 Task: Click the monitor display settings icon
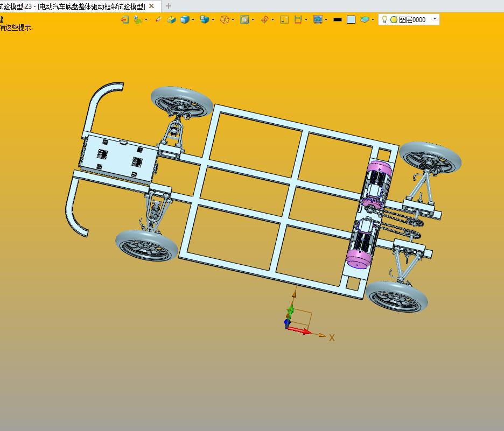coord(318,19)
